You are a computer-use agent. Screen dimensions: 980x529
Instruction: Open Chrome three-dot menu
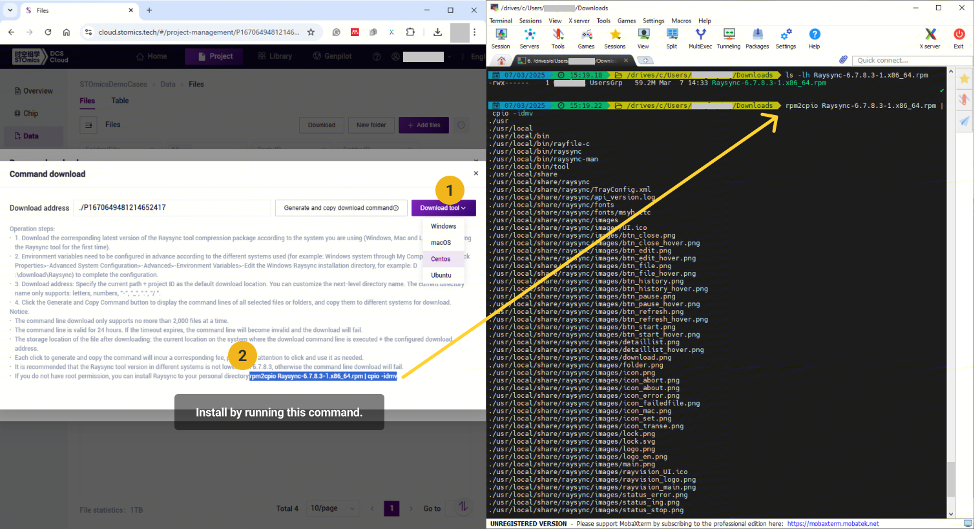click(x=475, y=32)
